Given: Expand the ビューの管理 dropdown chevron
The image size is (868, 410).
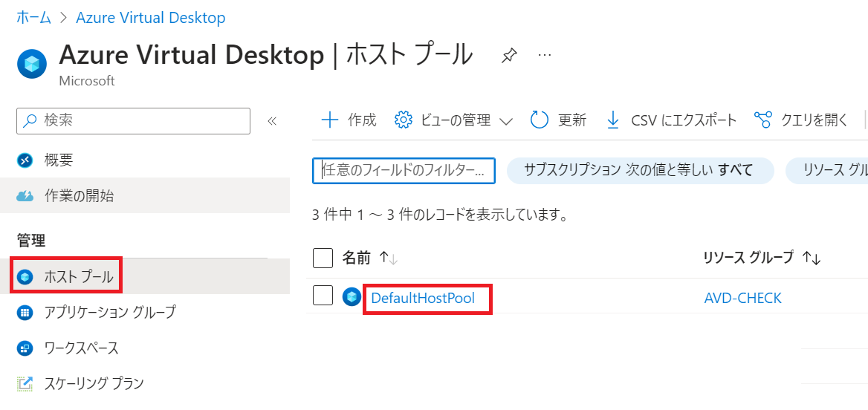Looking at the screenshot, I should tap(505, 121).
